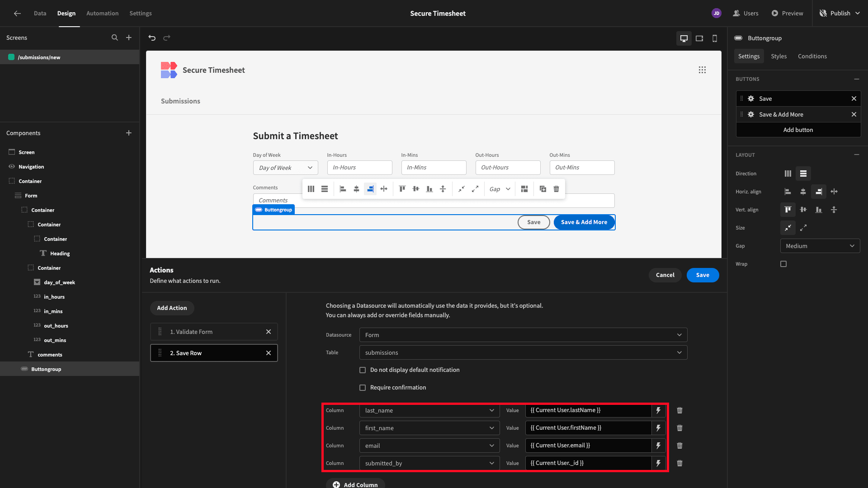Switch to mobile device preview icon
Screen dimensions: 868x488
715,38
